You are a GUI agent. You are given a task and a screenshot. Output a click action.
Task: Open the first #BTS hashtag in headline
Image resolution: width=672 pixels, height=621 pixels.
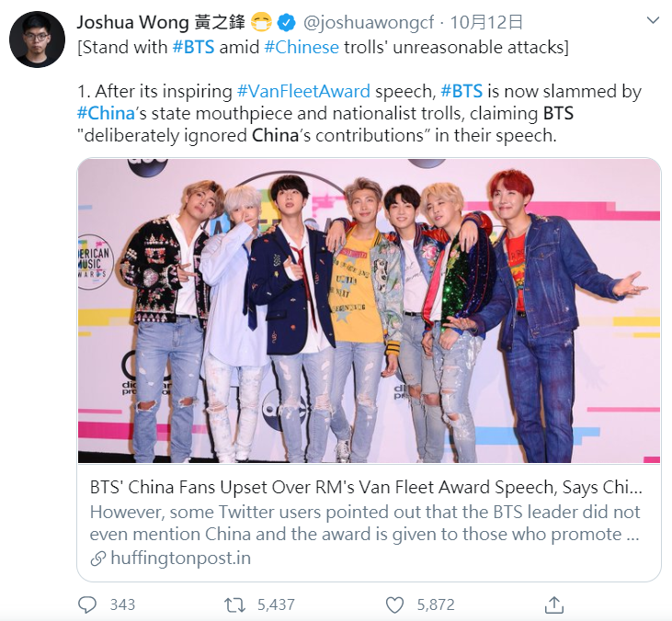coord(193,47)
